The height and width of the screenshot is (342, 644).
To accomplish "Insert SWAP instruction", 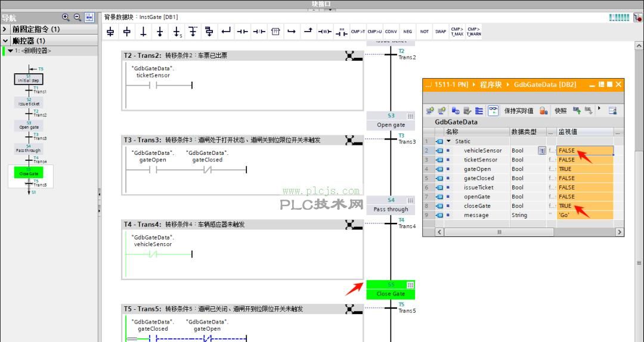I will (441, 31).
